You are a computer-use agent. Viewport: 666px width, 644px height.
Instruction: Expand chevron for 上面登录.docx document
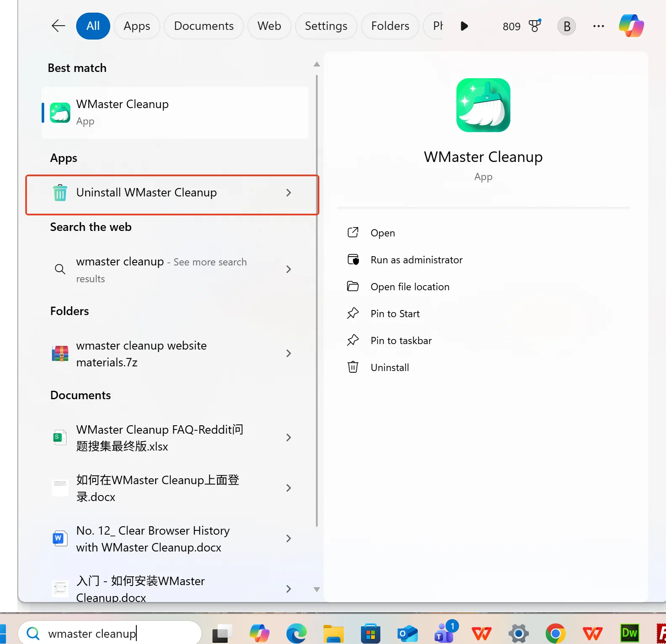pyautogui.click(x=289, y=488)
